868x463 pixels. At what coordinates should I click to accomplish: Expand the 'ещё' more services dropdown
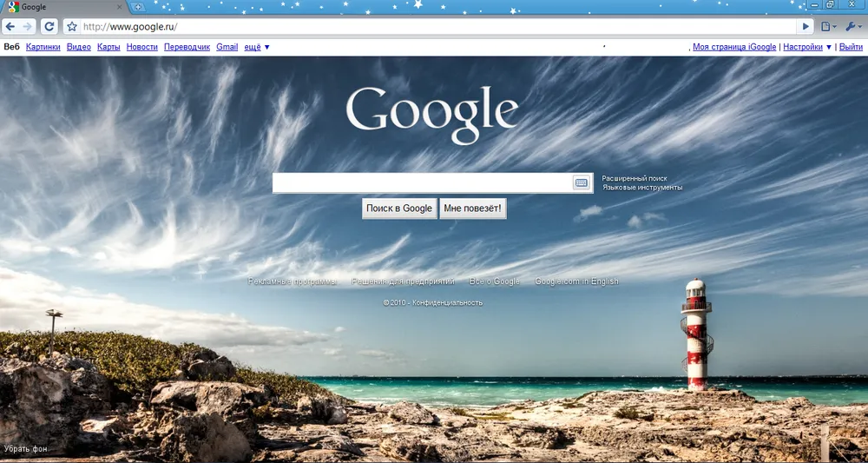pyautogui.click(x=256, y=47)
